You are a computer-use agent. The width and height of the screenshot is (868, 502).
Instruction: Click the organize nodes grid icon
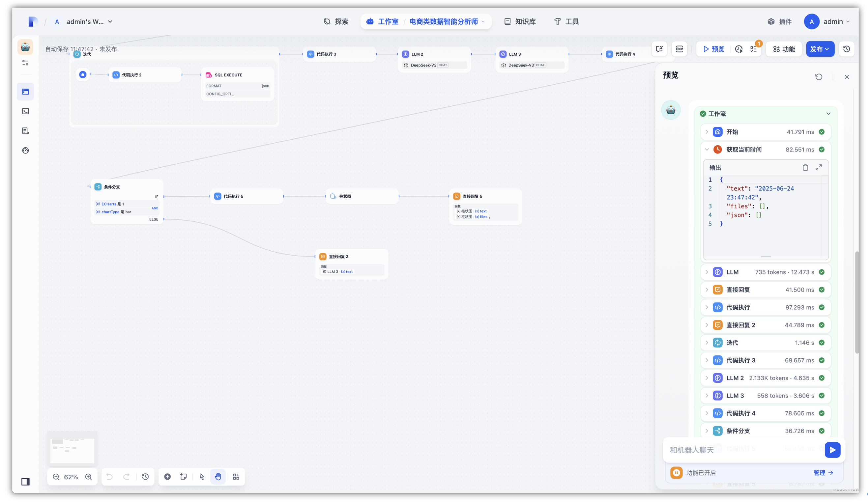coord(236,477)
